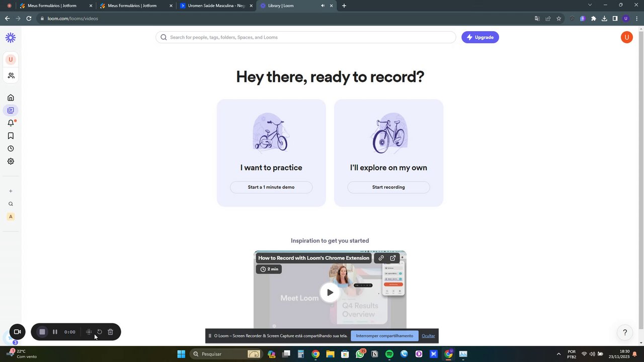Open the Notifications bell in the sidebar
Screen dimensions: 644x362
click(11, 123)
